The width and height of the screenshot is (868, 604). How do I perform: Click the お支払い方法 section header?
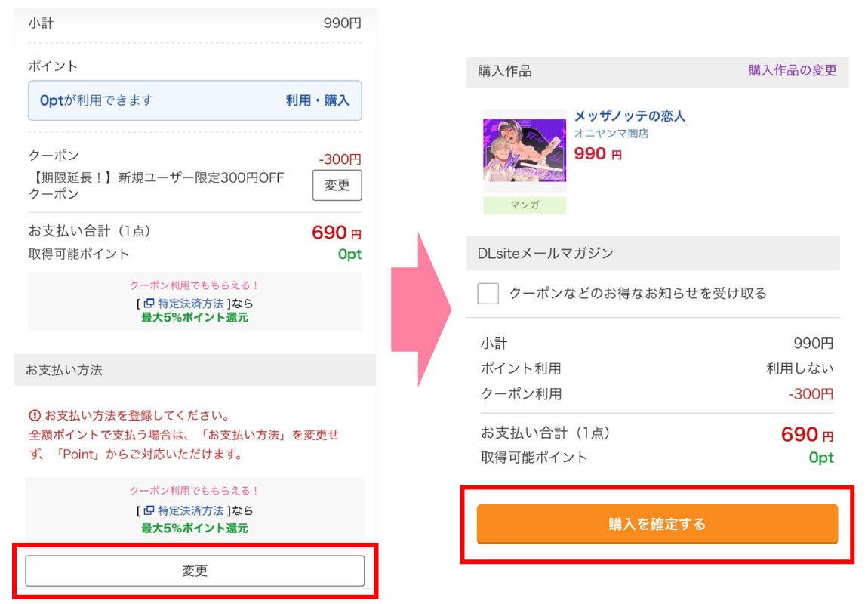pyautogui.click(x=64, y=370)
